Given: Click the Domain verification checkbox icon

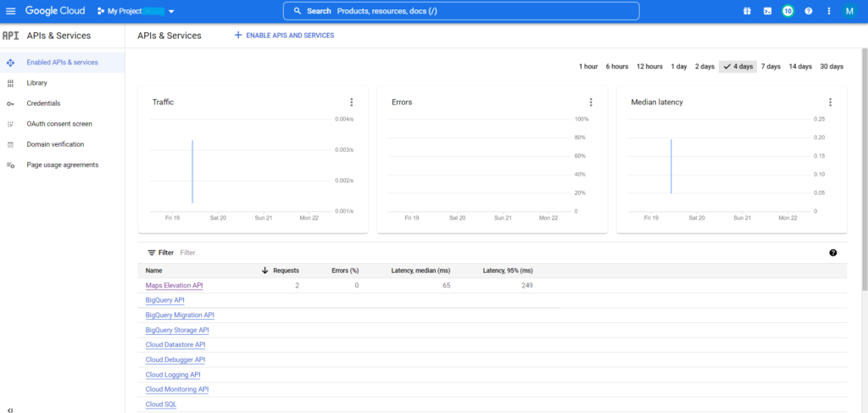Looking at the screenshot, I should click(x=10, y=144).
